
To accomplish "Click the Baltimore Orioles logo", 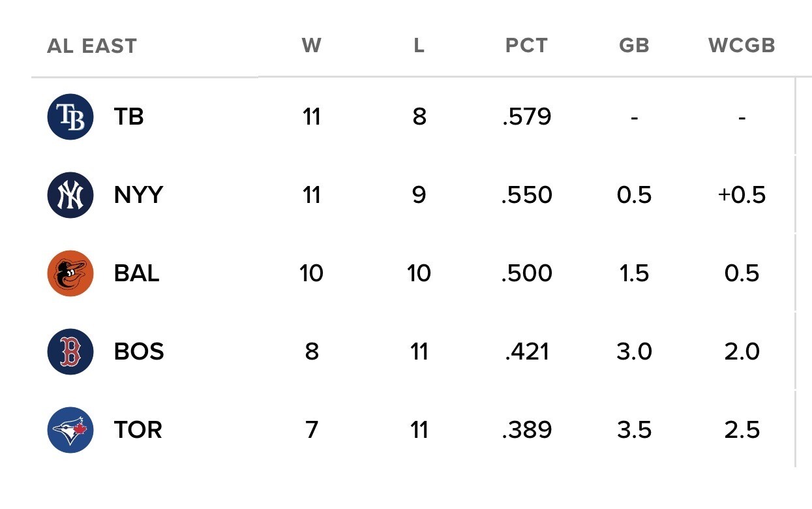I will [x=70, y=273].
